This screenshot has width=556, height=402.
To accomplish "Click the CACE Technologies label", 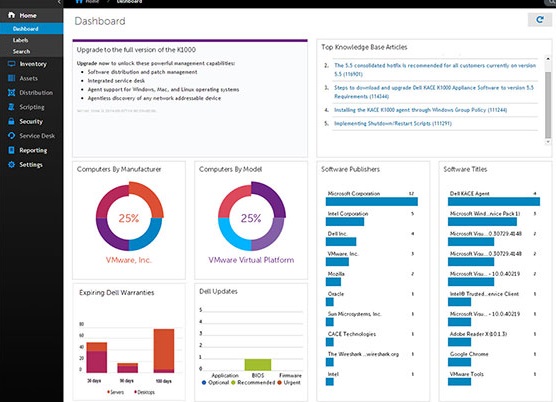I will click(x=352, y=334).
